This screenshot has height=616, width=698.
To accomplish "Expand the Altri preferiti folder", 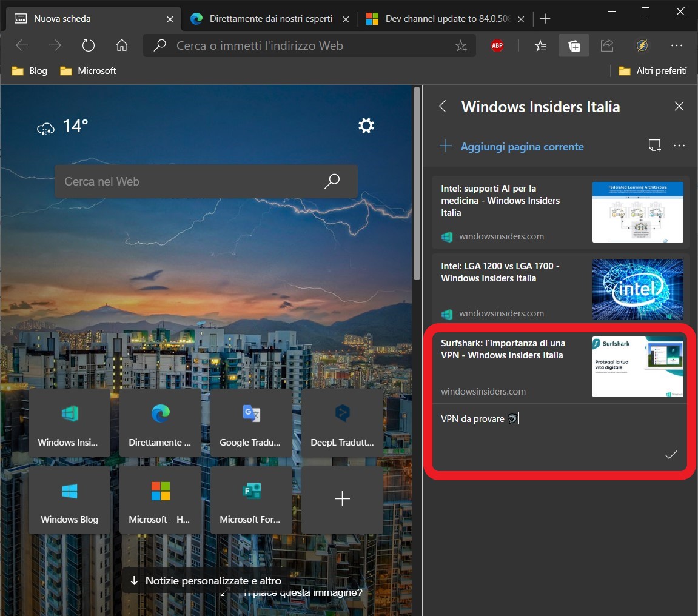I will pos(653,71).
